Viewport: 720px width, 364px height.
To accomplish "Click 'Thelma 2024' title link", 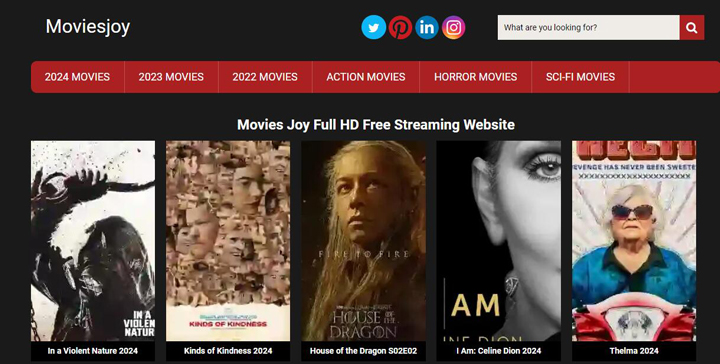I will click(x=634, y=351).
